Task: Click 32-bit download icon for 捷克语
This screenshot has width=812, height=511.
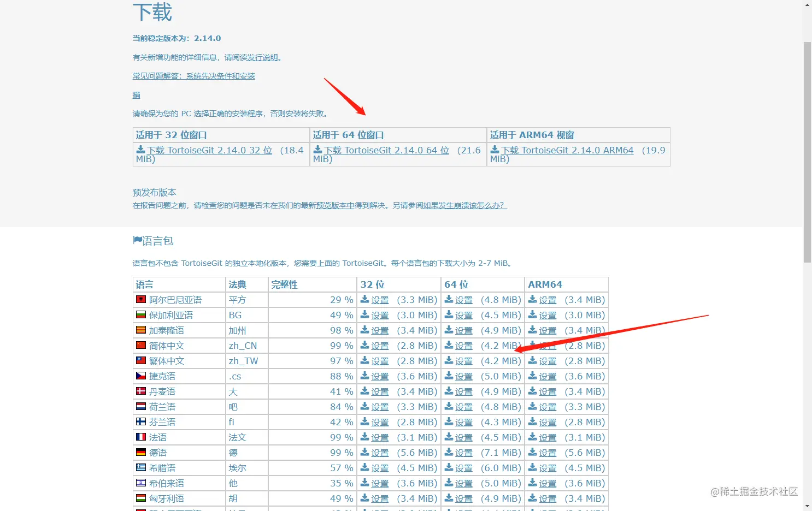Action: (364, 376)
